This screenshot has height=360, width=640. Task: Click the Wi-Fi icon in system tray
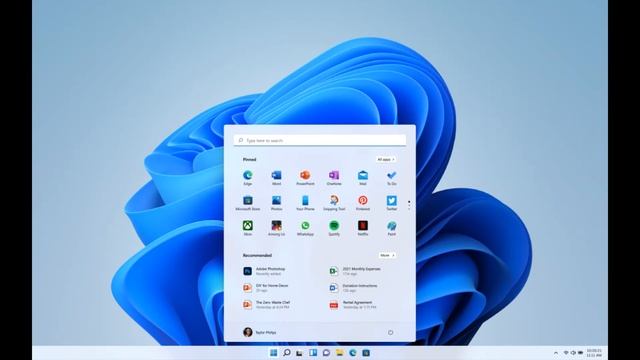click(566, 353)
